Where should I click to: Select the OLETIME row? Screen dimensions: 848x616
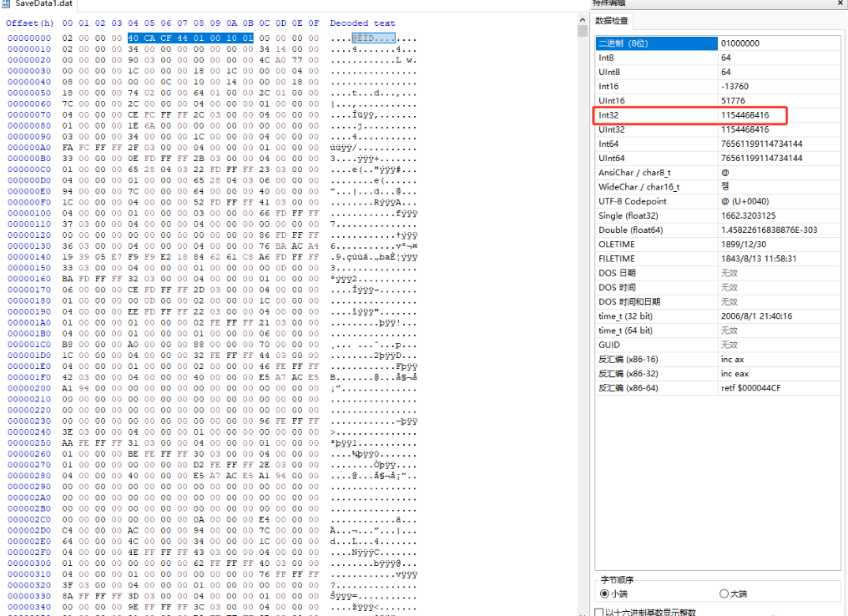point(718,245)
